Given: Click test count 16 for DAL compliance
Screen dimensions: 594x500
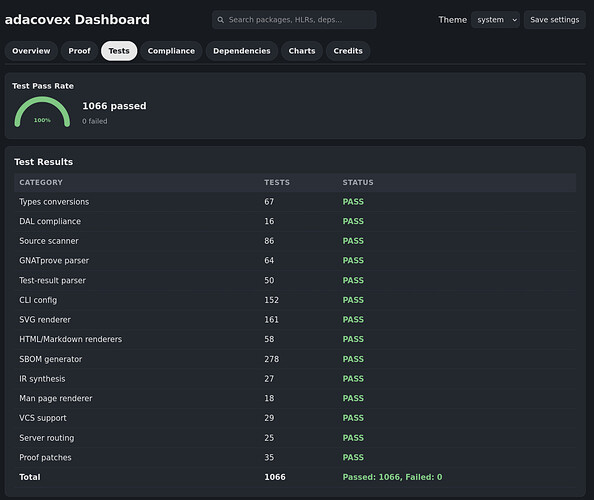Looking at the screenshot, I should tap(269, 221).
